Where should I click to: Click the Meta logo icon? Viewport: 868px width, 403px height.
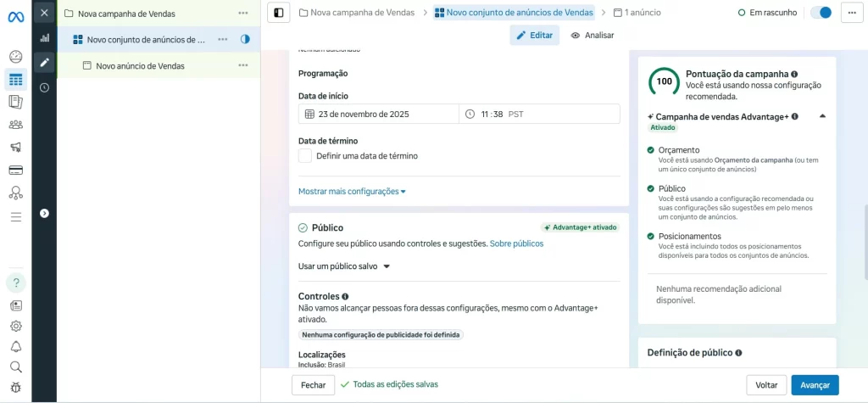pyautogui.click(x=15, y=16)
